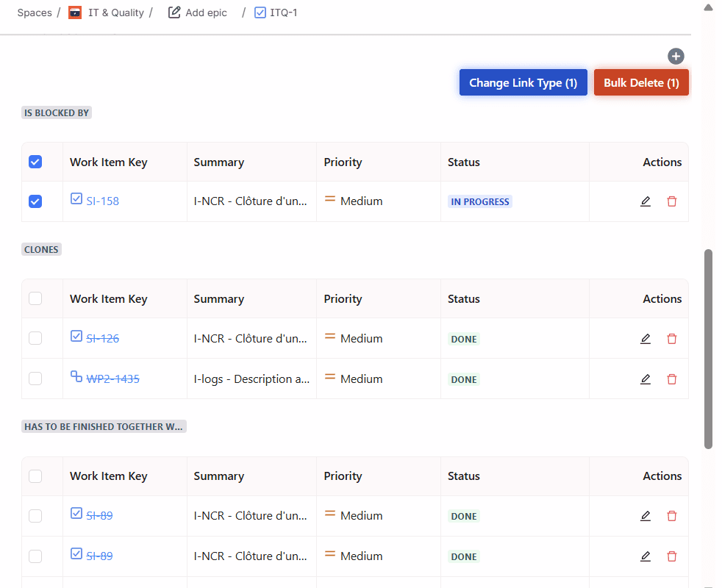Uncheck the SI-158 row checkbox

[x=35, y=201]
